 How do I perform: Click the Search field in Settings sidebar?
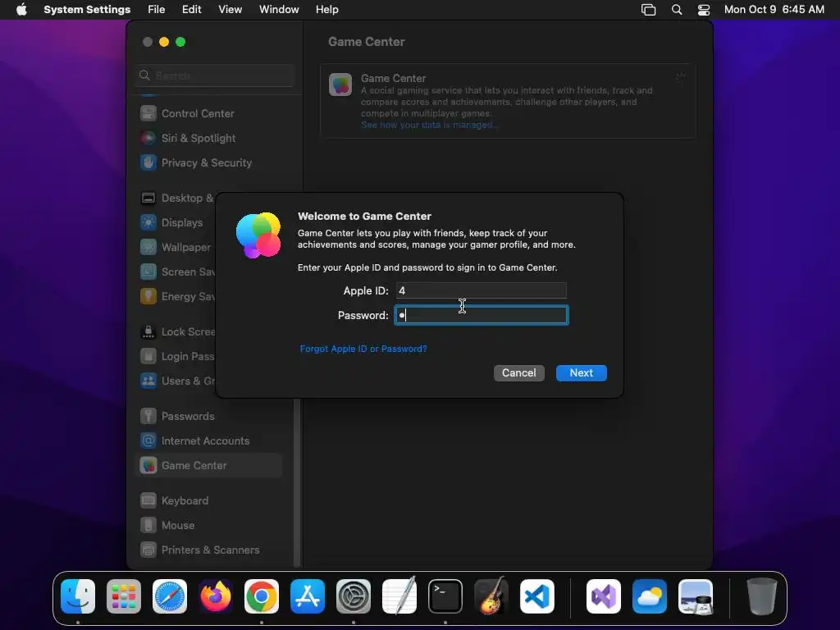tap(216, 75)
